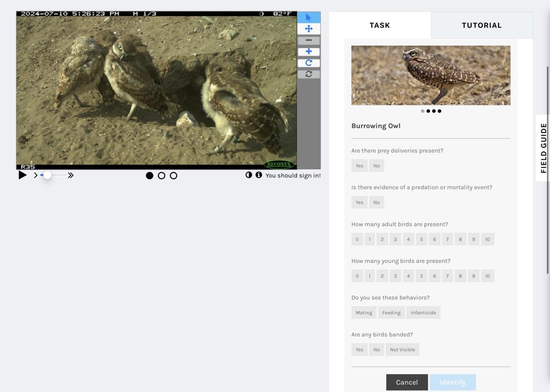Zoom out of the owl photo
The image size is (550, 392).
[309, 40]
